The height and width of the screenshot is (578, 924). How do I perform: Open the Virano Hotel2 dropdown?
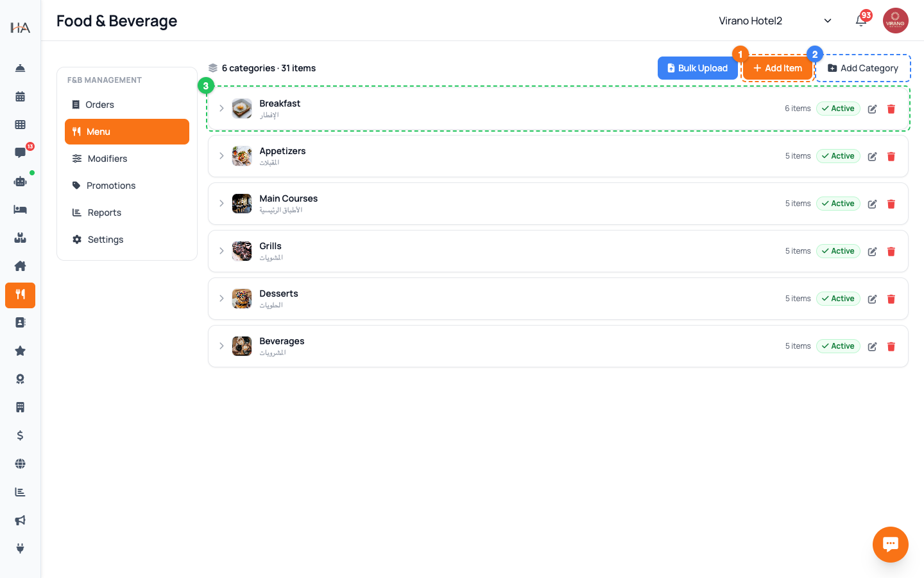(x=775, y=21)
